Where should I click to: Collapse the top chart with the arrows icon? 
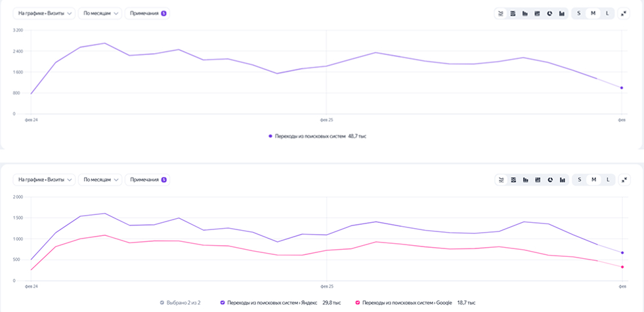(624, 13)
